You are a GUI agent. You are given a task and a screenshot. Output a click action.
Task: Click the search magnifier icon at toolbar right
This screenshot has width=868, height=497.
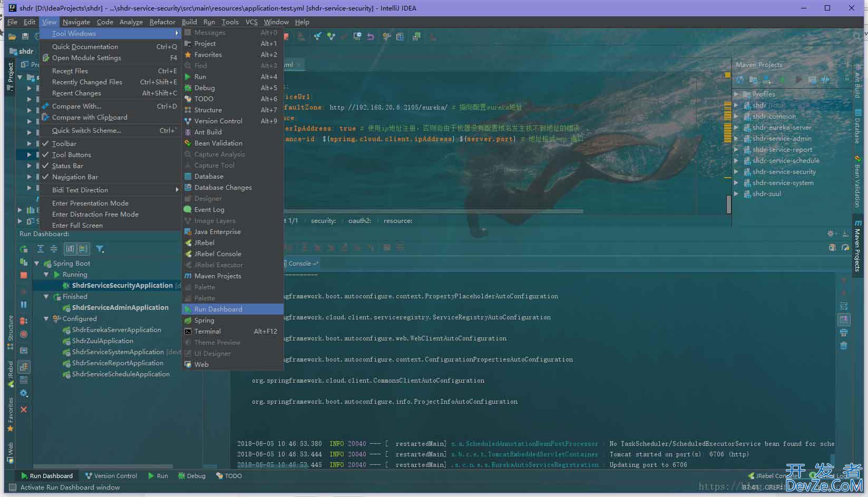coord(857,36)
